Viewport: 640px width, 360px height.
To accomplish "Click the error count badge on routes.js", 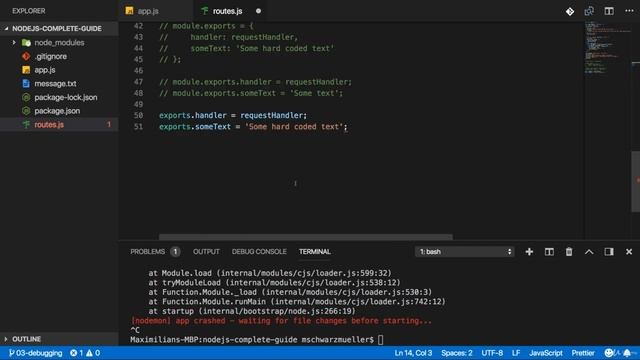I will 109,124.
